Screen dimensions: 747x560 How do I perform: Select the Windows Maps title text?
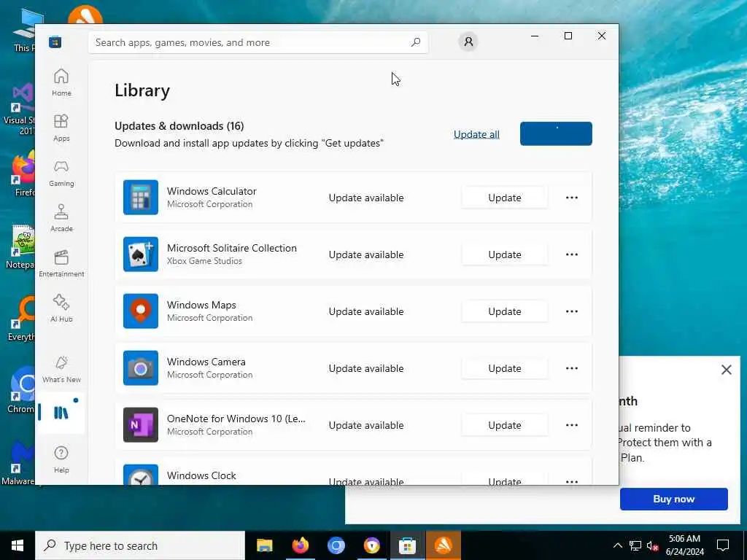click(201, 305)
